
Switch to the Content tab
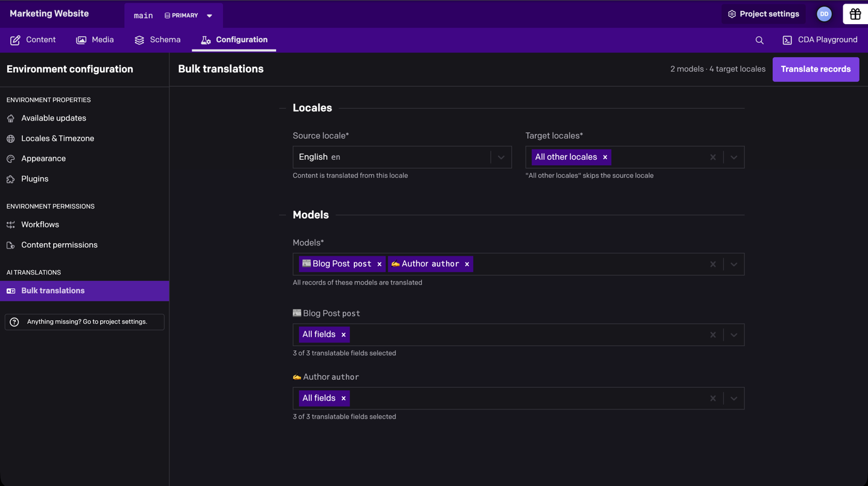pyautogui.click(x=33, y=40)
